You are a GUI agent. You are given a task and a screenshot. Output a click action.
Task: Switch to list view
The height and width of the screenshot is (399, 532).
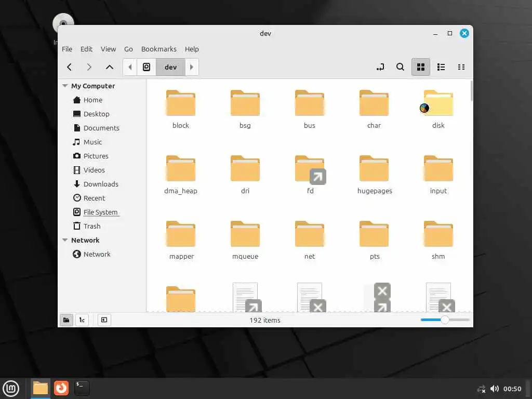[x=441, y=67]
